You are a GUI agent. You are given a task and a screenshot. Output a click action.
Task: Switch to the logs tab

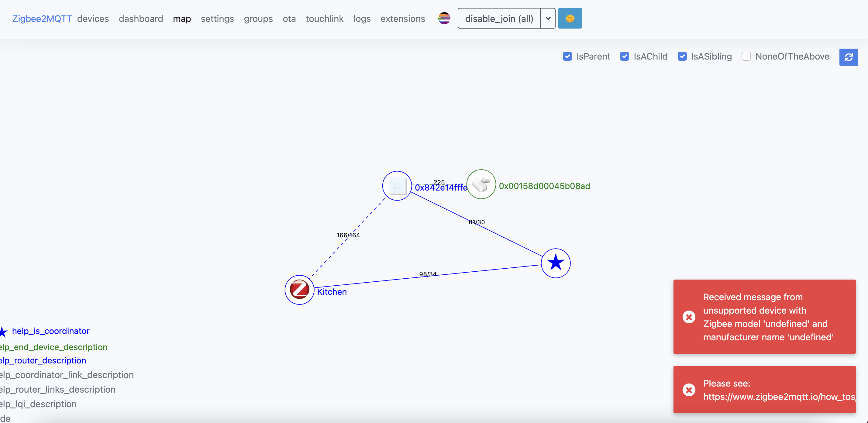tap(362, 19)
